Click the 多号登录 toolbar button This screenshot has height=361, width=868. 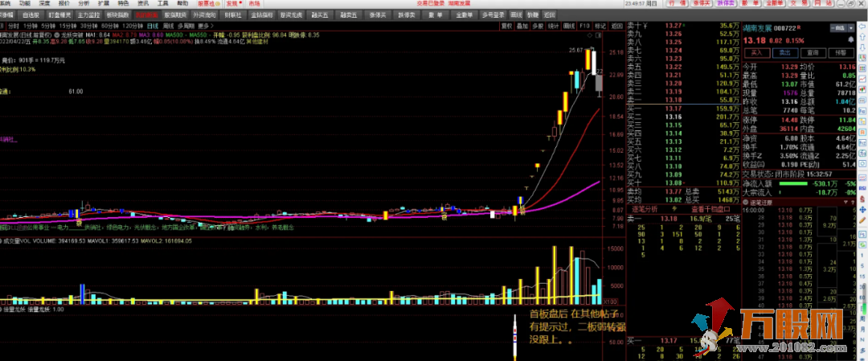point(493,14)
